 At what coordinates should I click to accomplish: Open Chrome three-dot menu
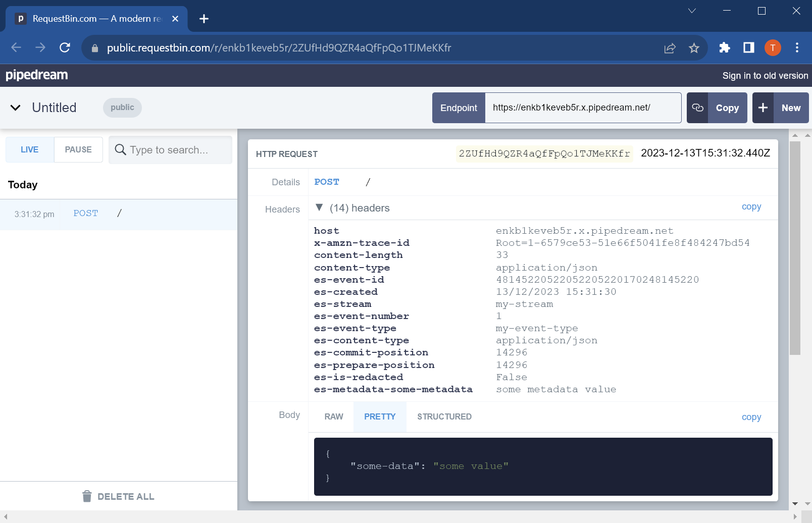797,47
